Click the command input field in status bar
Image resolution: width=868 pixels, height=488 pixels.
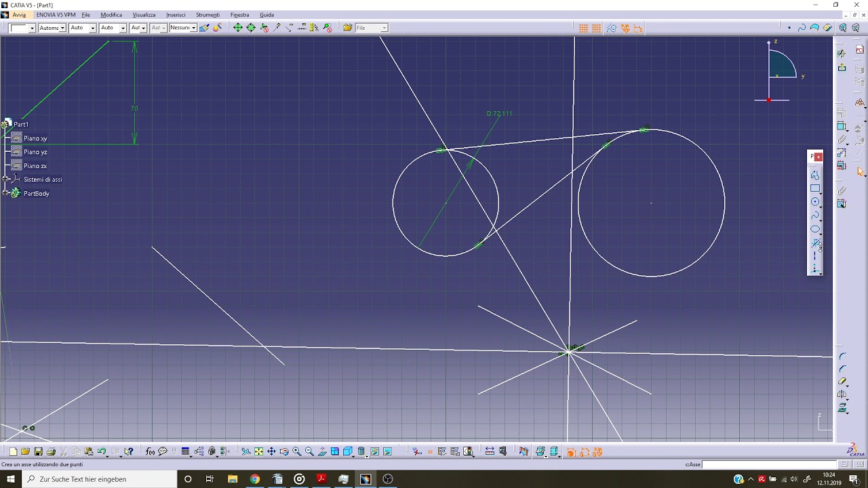pyautogui.click(x=770, y=464)
